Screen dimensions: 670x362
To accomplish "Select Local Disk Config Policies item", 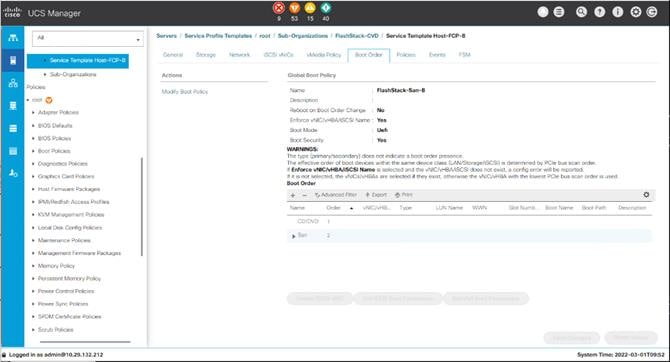I will (x=70, y=228).
